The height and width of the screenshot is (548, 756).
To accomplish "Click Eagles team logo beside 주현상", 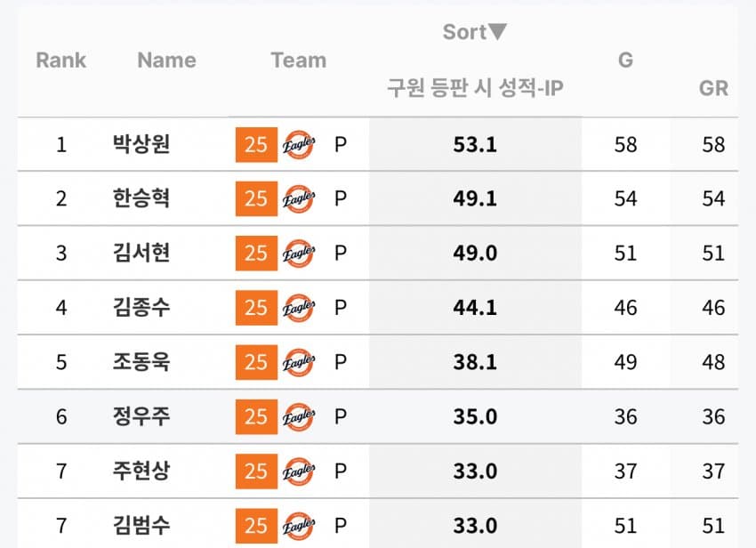I will [x=298, y=471].
